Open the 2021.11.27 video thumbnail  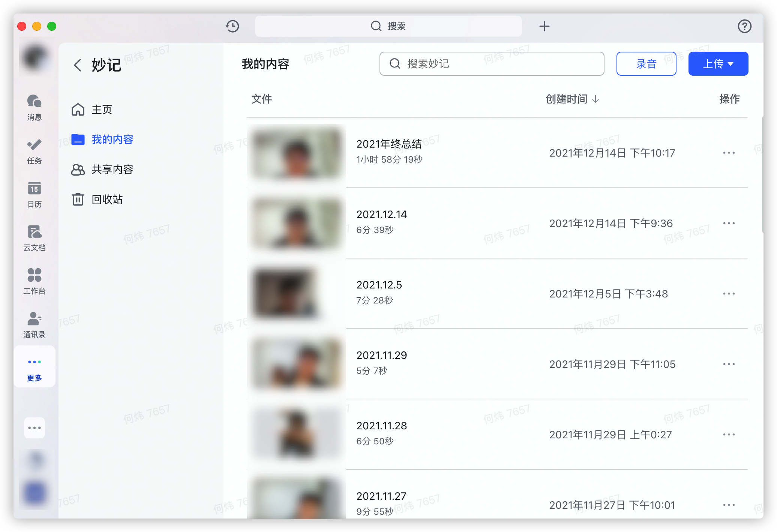tap(297, 498)
